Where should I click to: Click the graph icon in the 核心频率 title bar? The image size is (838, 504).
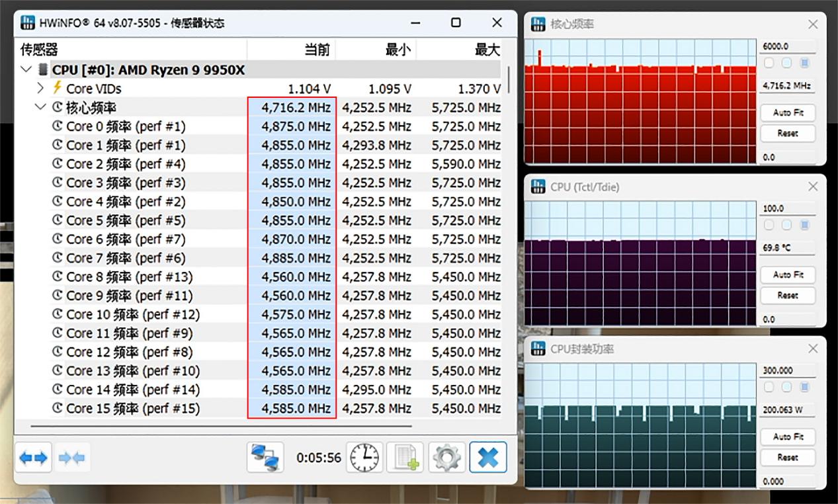538,24
